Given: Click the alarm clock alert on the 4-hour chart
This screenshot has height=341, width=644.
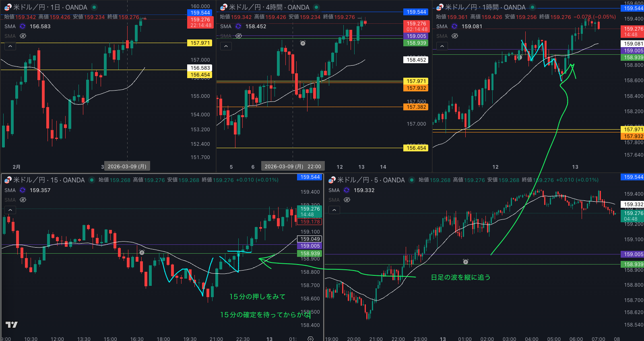Looking at the screenshot, I should point(303,43).
